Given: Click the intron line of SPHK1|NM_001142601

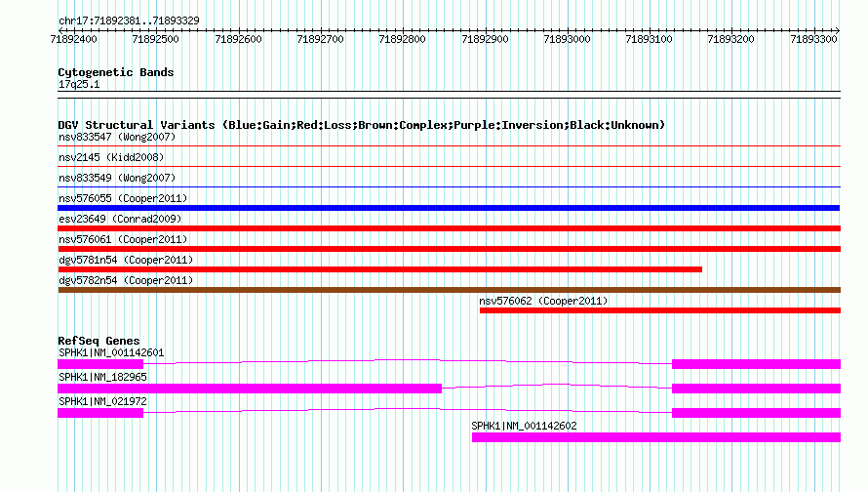Looking at the screenshot, I should click(408, 362).
